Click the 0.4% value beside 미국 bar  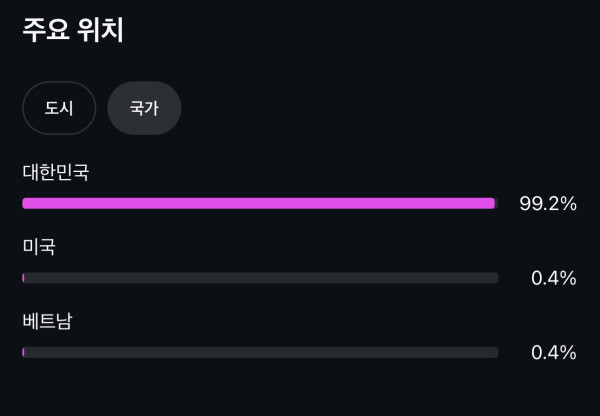pyautogui.click(x=554, y=278)
